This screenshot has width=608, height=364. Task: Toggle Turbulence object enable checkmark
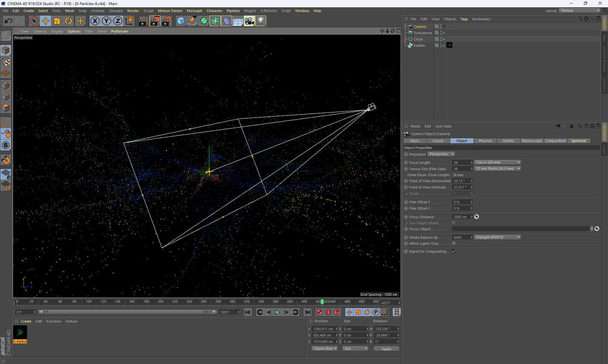[444, 33]
